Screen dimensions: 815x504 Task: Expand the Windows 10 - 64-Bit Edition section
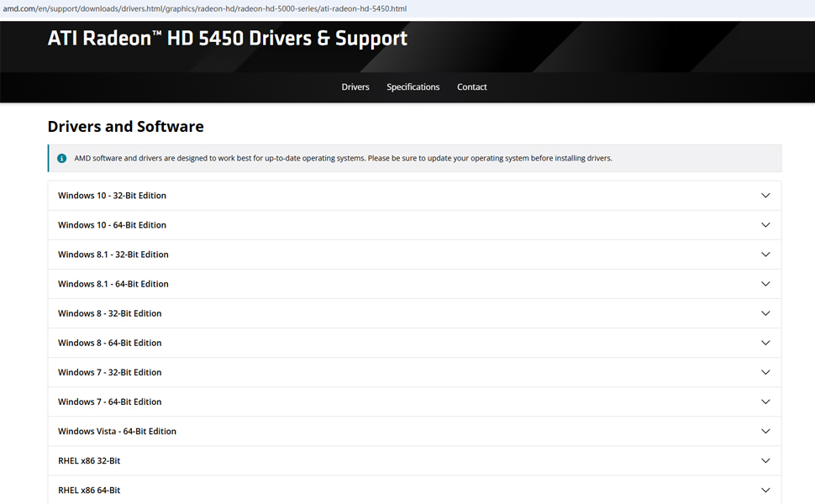click(112, 225)
